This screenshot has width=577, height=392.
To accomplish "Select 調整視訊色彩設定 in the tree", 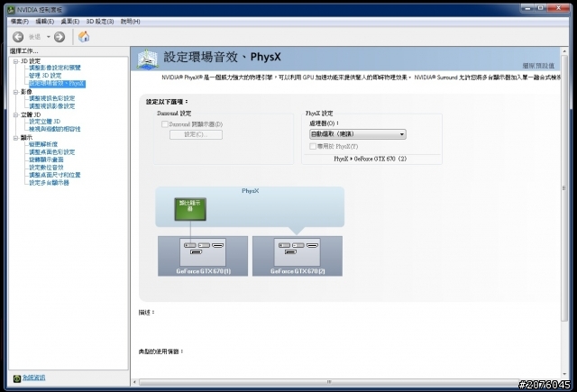I will click(x=52, y=98).
